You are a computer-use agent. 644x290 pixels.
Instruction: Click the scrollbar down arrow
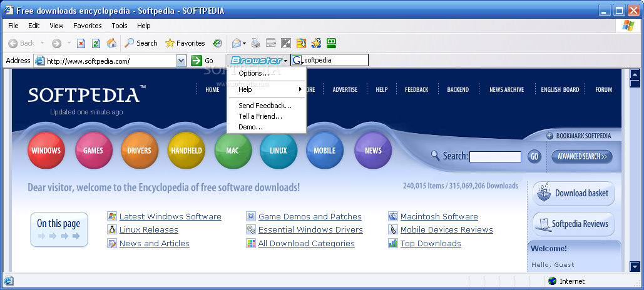pyautogui.click(x=635, y=267)
